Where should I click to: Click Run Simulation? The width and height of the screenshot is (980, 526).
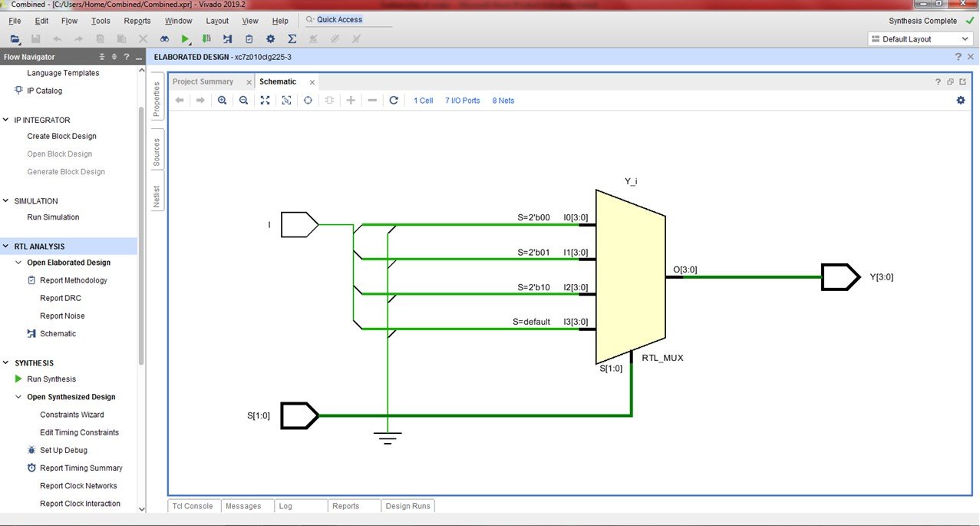tap(53, 217)
